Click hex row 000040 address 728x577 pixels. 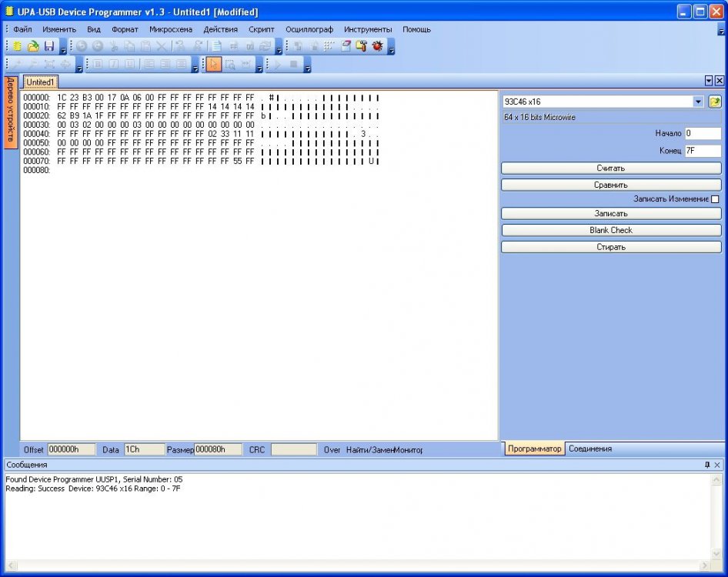coord(37,134)
